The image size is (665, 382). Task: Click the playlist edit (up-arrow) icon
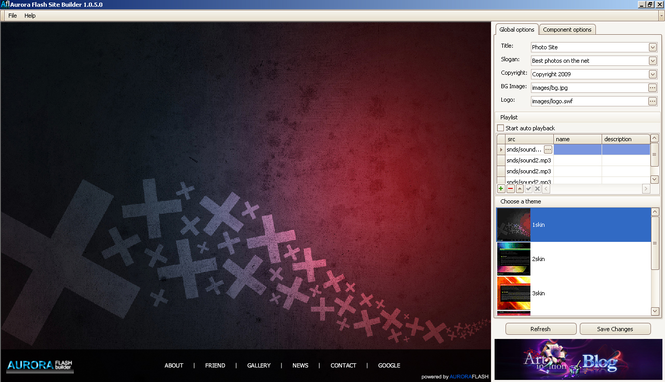[x=520, y=189]
